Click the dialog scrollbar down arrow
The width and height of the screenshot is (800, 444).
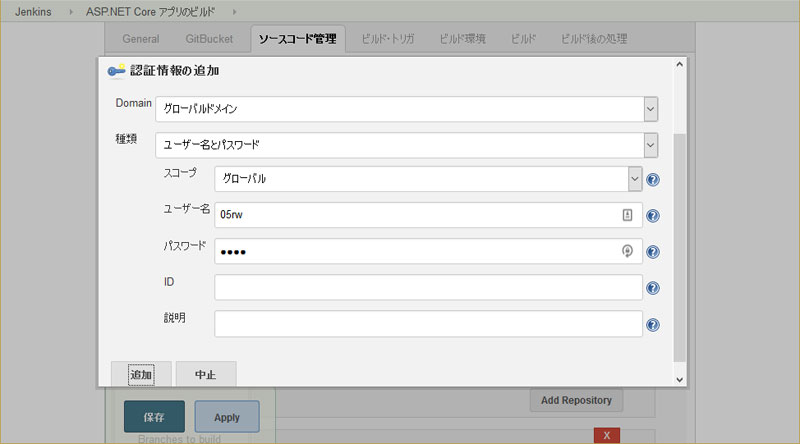[x=680, y=380]
